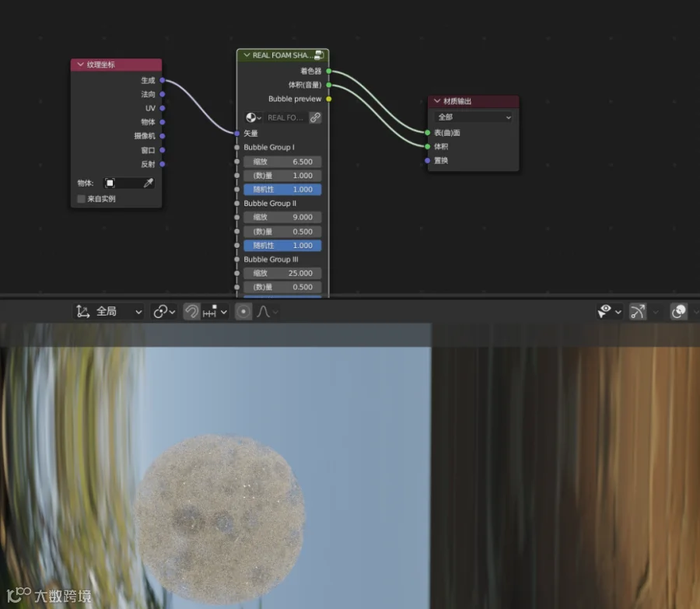Click the link icon next to REAL FO... field
The width and height of the screenshot is (700, 609).
[x=315, y=117]
